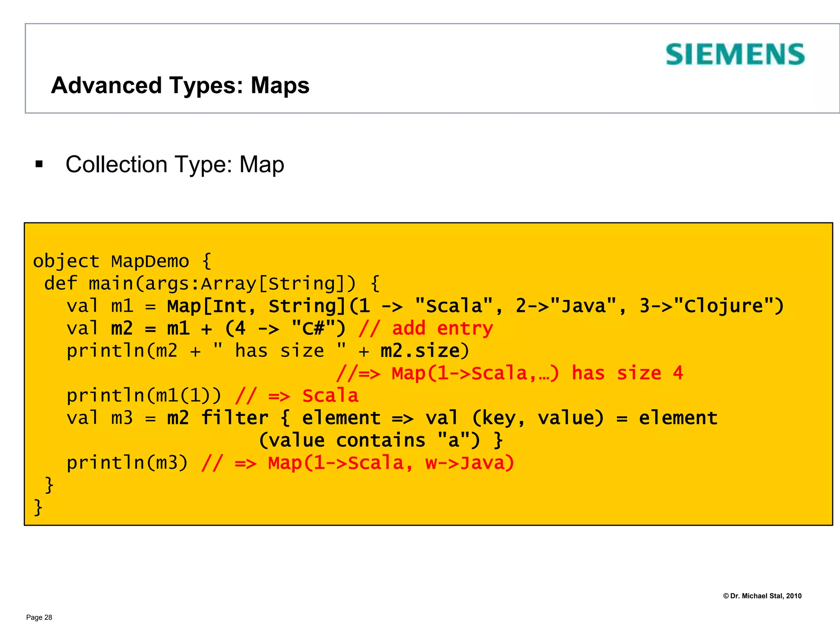Click the object MapDemo code line
Image resolution: width=840 pixels, height=630 pixels.
tap(122, 261)
